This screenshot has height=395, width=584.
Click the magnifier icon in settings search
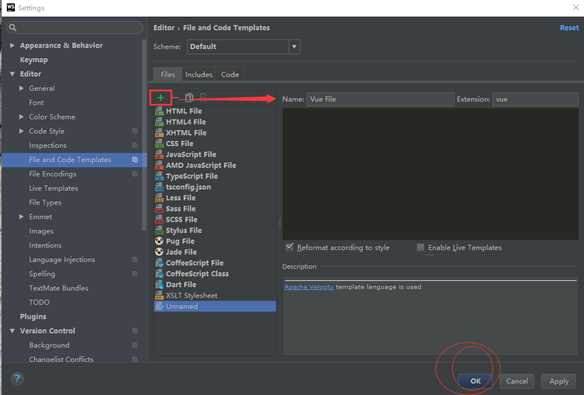13,28
